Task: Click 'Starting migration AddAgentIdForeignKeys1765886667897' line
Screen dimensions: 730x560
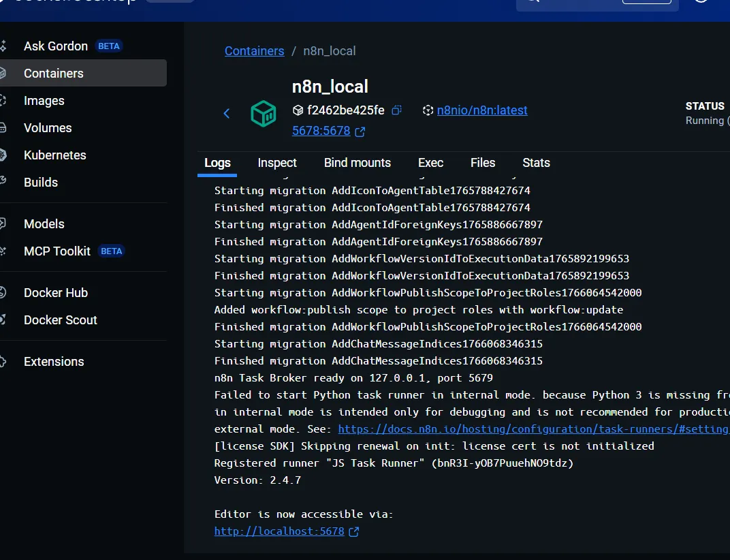Action: point(378,225)
